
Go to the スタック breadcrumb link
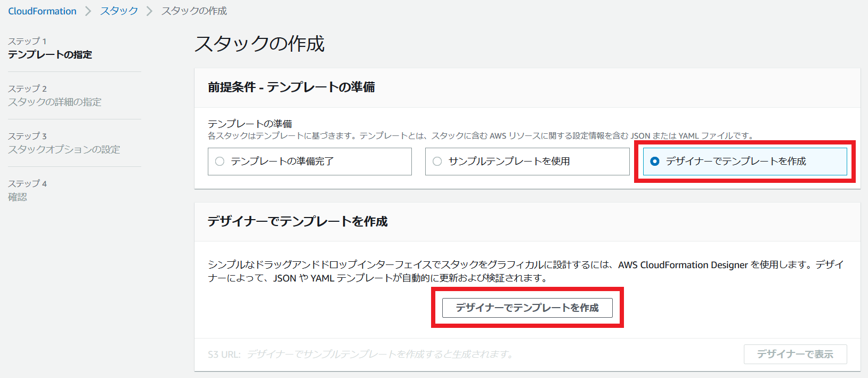(119, 11)
